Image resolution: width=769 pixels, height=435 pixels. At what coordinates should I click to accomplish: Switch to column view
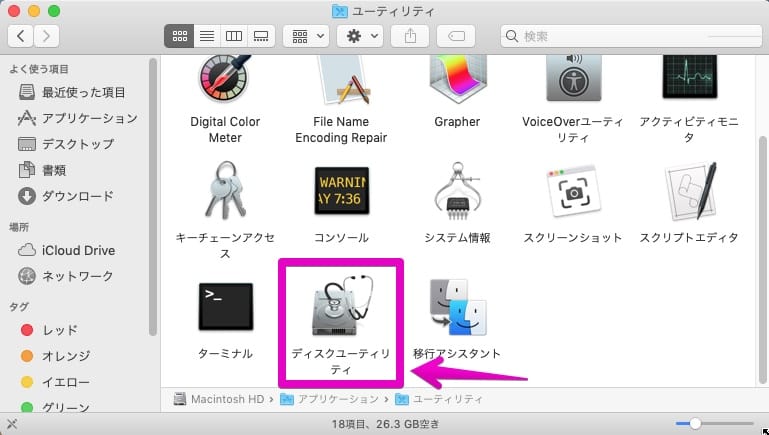pos(234,36)
